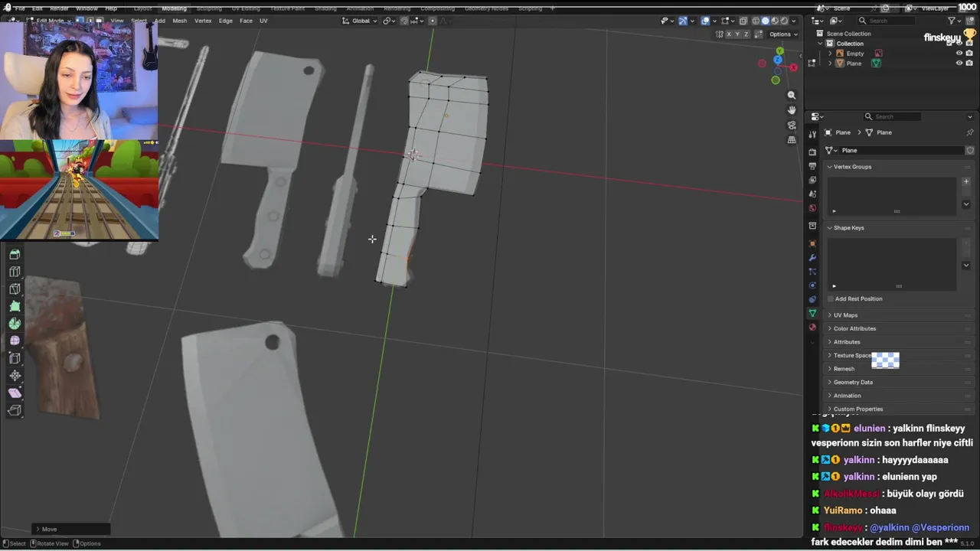Select the Rip Region tool
Screen dimensions: 980x551
[x=15, y=410]
